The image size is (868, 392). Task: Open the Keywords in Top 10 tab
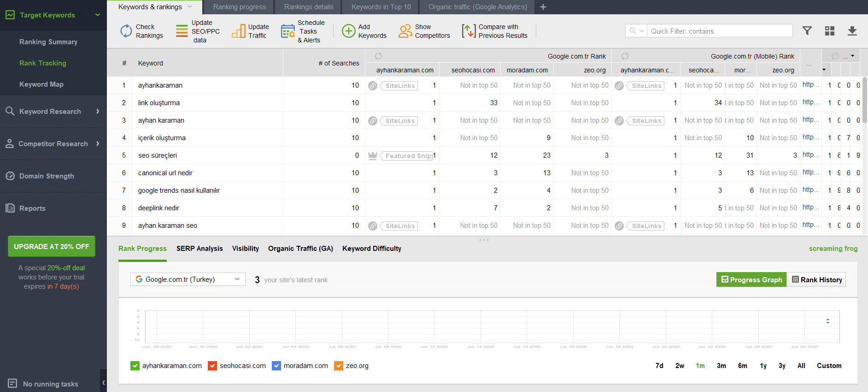click(x=381, y=7)
